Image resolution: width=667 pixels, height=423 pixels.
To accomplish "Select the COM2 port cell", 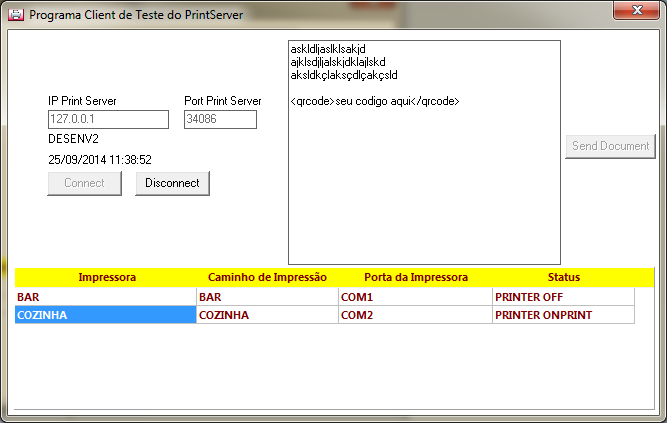I will click(x=416, y=315).
